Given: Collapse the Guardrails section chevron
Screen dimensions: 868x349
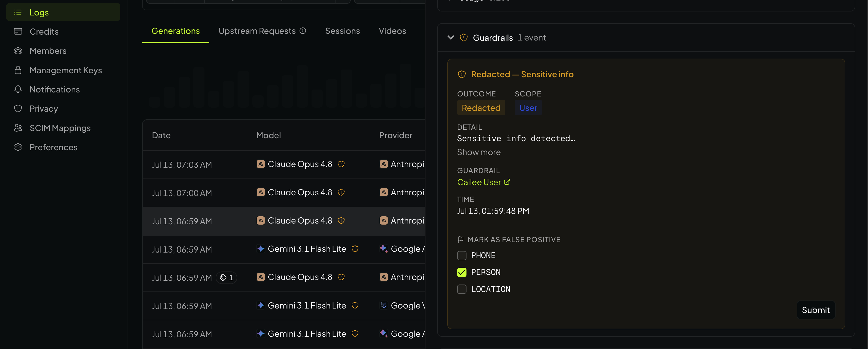Looking at the screenshot, I should (451, 37).
